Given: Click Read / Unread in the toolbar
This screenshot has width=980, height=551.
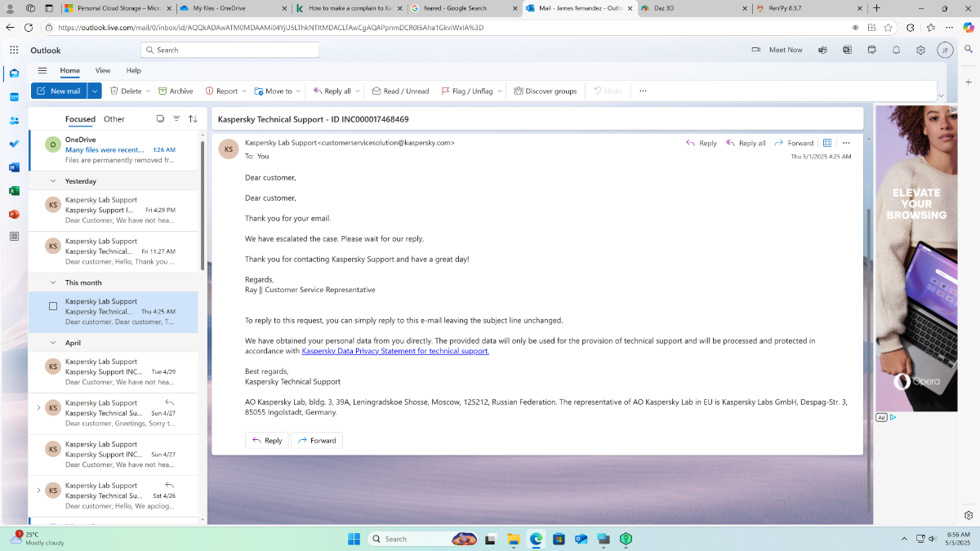Looking at the screenshot, I should (400, 91).
